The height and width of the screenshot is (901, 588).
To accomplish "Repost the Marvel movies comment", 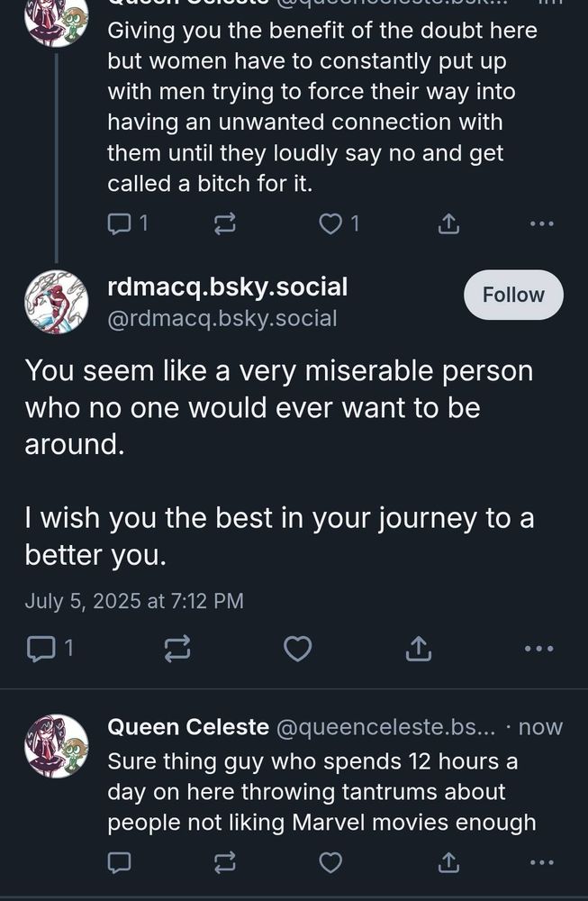I will [223, 863].
